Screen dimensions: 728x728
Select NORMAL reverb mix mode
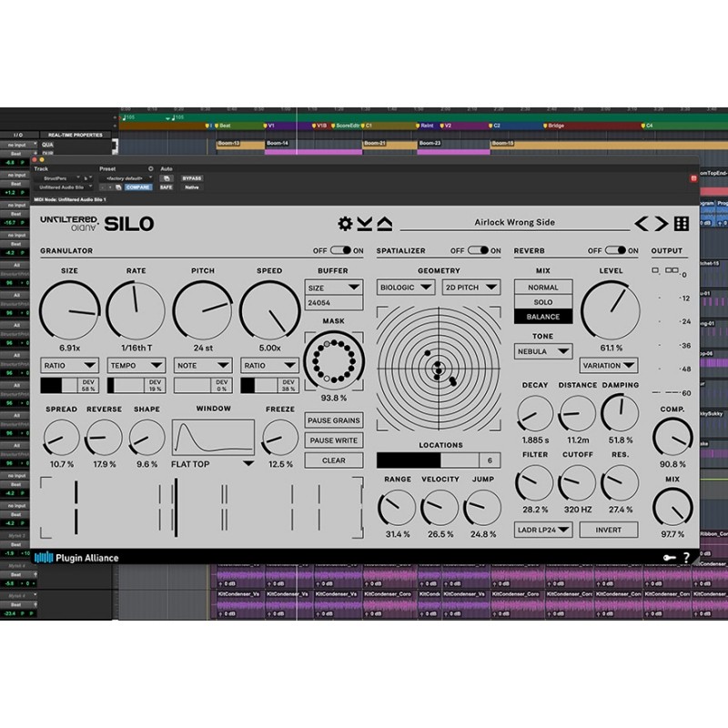[x=542, y=288]
